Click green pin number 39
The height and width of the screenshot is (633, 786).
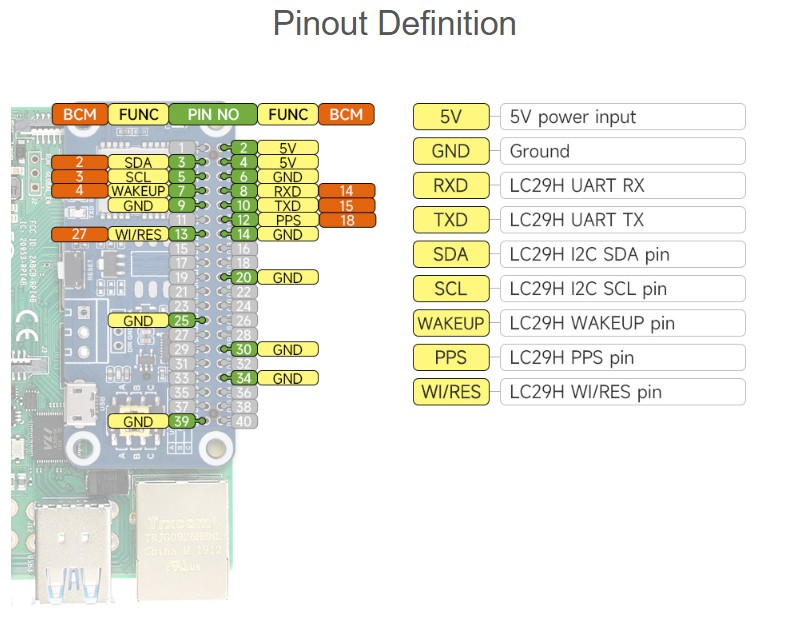click(x=181, y=421)
